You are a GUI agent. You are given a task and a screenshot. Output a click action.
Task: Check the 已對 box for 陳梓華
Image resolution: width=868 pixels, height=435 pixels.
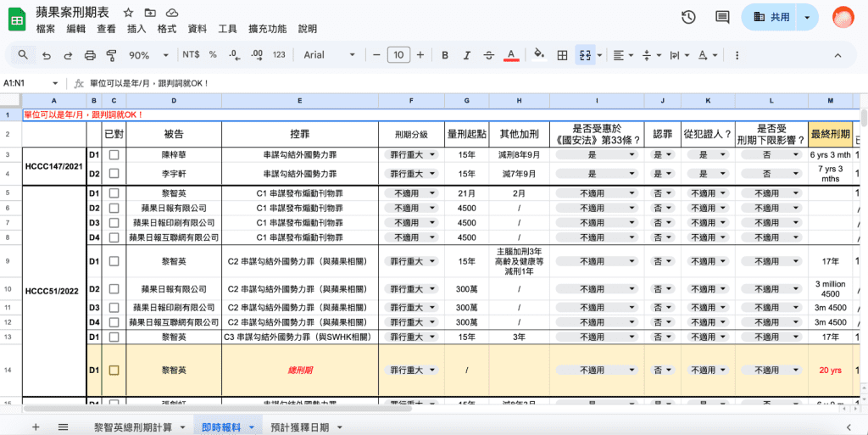pos(114,155)
